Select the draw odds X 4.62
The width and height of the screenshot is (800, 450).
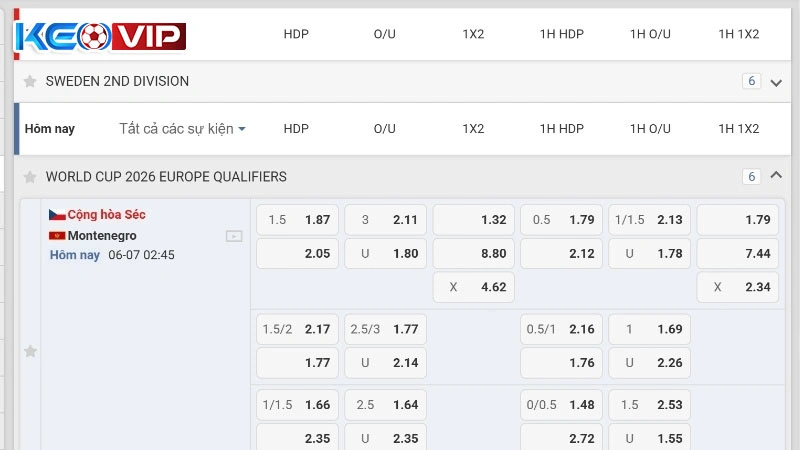(474, 287)
